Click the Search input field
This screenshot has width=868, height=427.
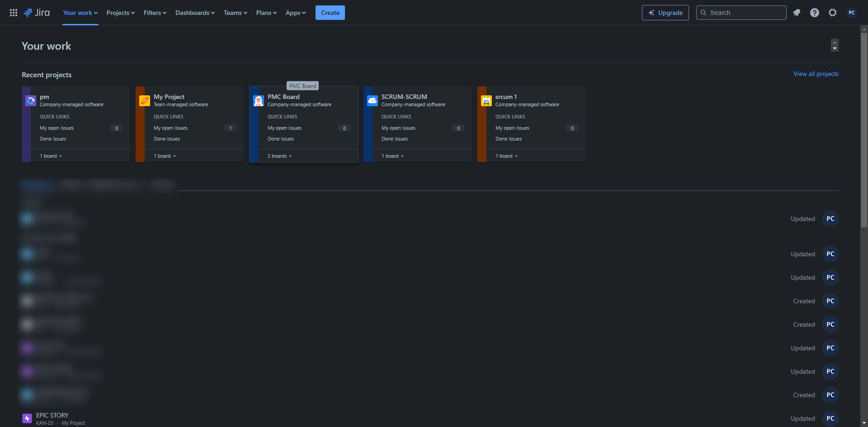pos(741,13)
